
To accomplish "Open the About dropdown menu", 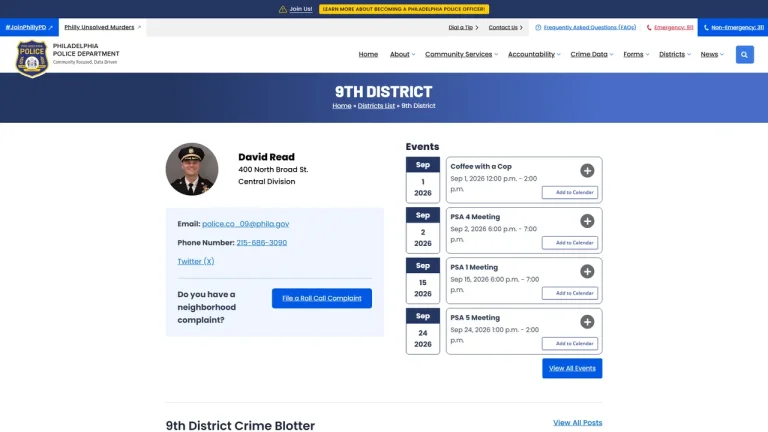I will coord(402,54).
